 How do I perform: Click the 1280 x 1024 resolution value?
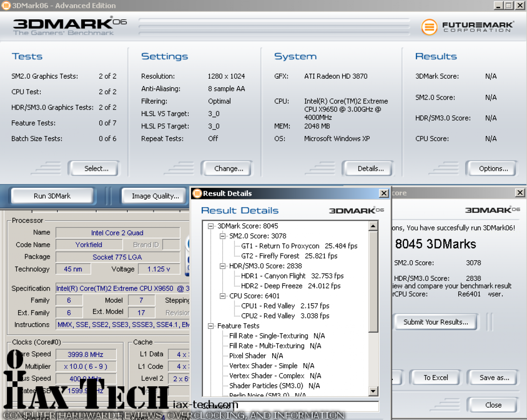point(226,76)
